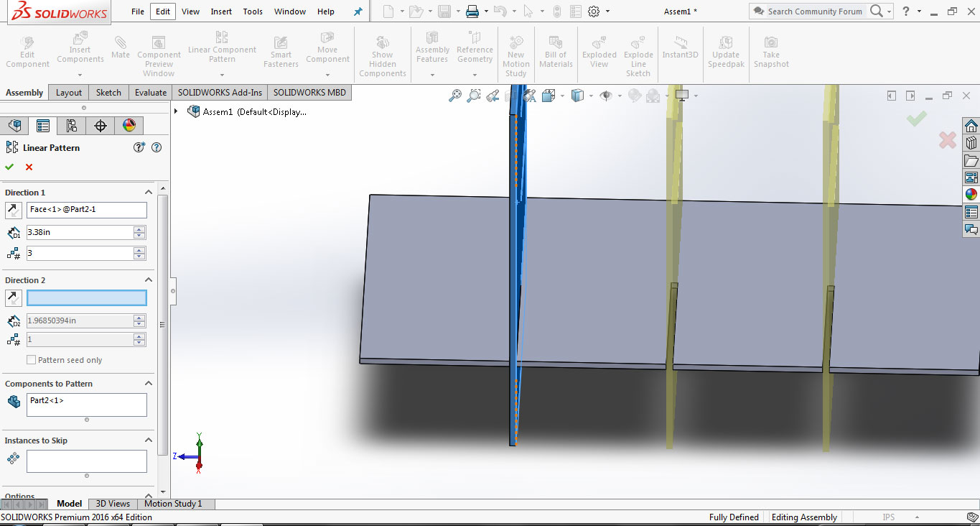The width and height of the screenshot is (980, 526).
Task: Open the Tools menu
Action: [253, 11]
